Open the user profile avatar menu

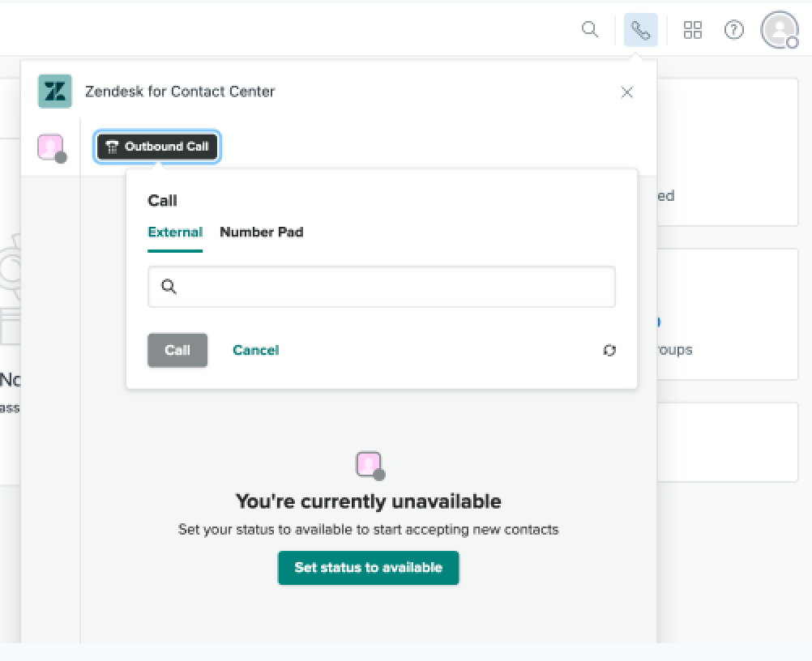[779, 30]
